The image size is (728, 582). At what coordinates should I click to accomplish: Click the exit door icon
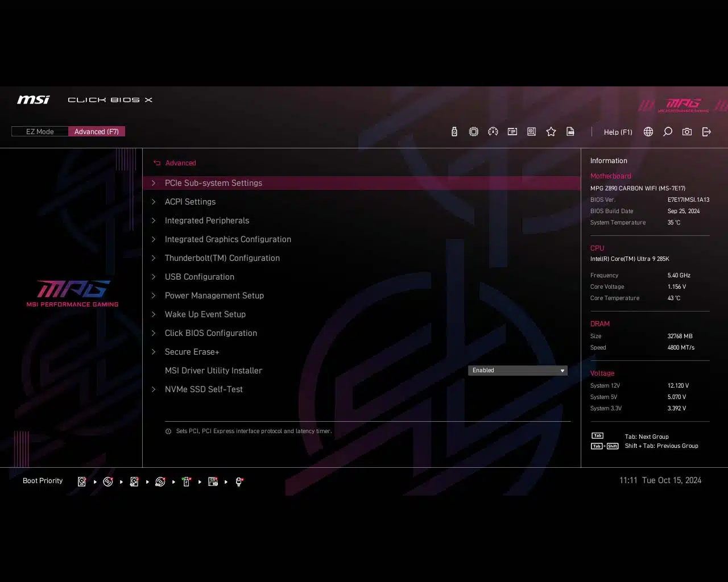click(x=706, y=132)
